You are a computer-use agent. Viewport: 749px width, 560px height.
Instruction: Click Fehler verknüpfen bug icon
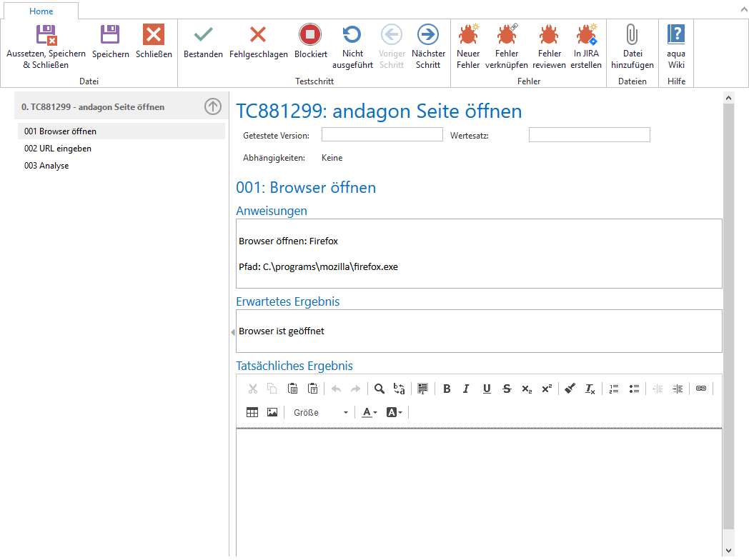[x=507, y=41]
